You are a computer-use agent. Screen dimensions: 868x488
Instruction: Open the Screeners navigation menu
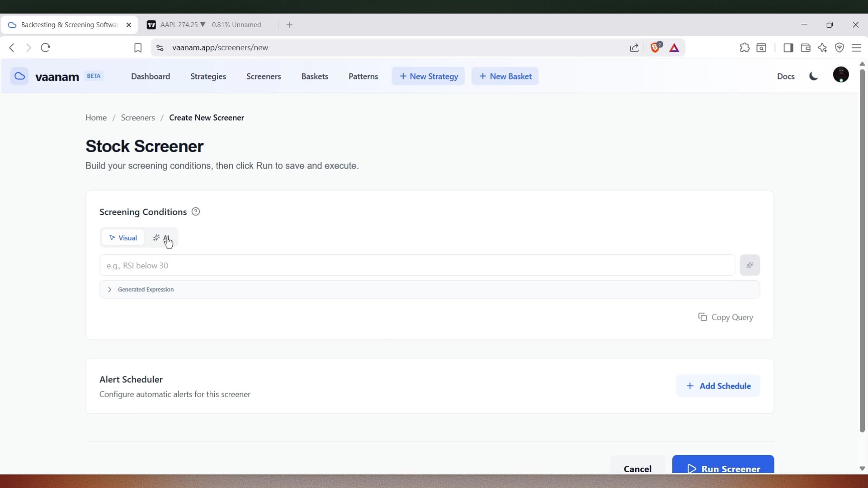(264, 76)
